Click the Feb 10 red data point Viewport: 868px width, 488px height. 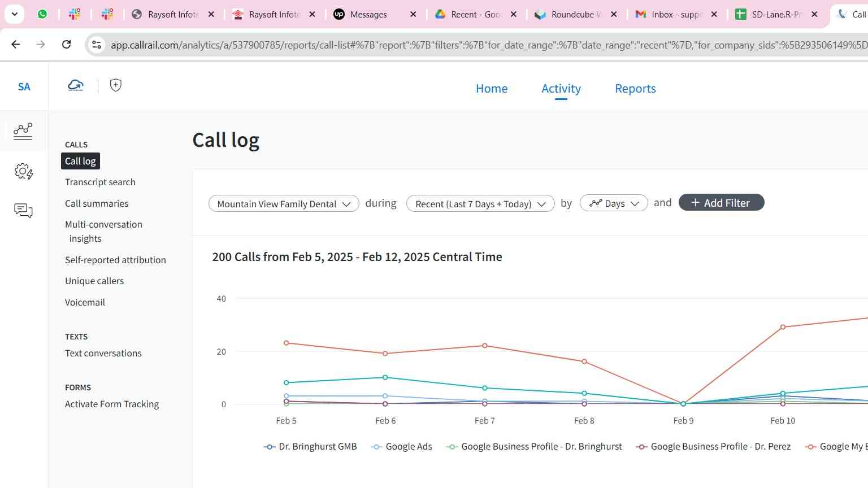click(x=783, y=327)
